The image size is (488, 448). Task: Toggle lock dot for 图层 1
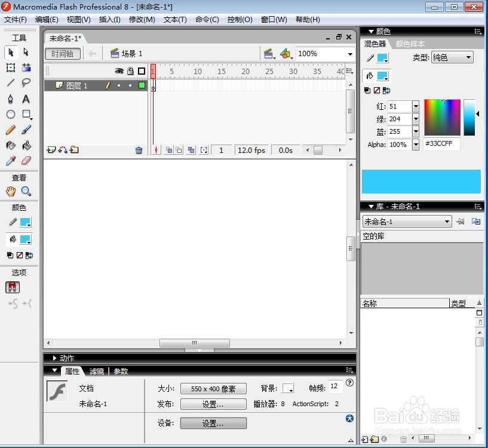(130, 85)
